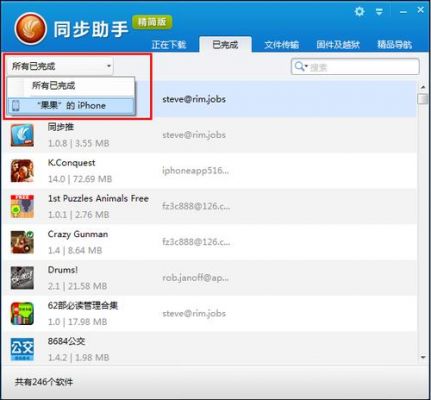The width and height of the screenshot is (431, 400).
Task: Click the Crazy Gunman app icon
Action: (22, 242)
